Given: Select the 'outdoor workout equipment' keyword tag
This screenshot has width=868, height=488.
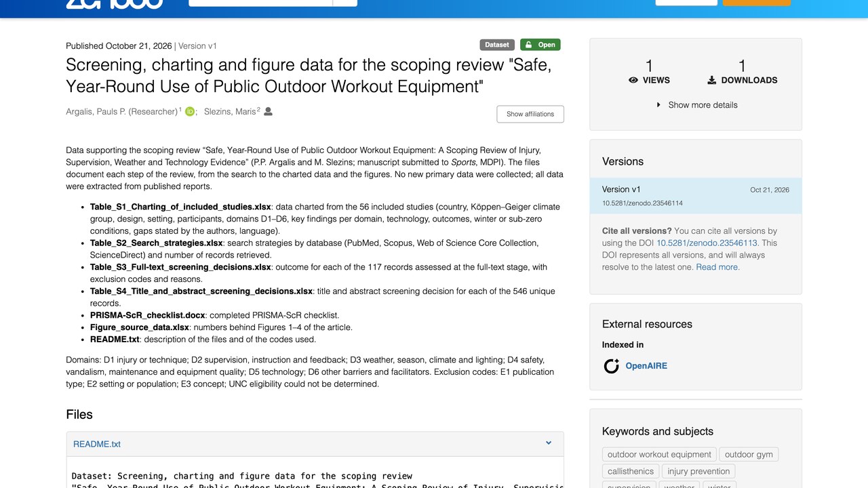Looking at the screenshot, I should click(659, 455).
